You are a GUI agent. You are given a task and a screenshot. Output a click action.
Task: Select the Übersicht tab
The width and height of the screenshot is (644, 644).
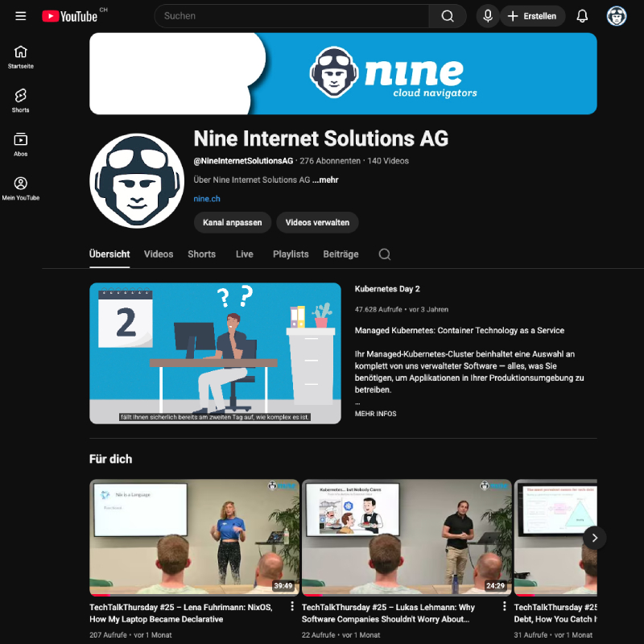pos(109,254)
